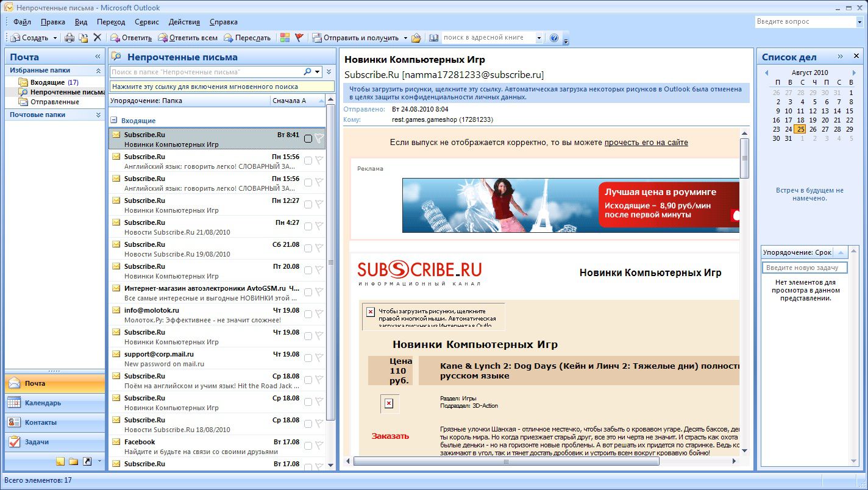Image resolution: width=868 pixels, height=490 pixels.
Task: Select Входящие folder in favorites
Action: pyautogui.click(x=48, y=82)
